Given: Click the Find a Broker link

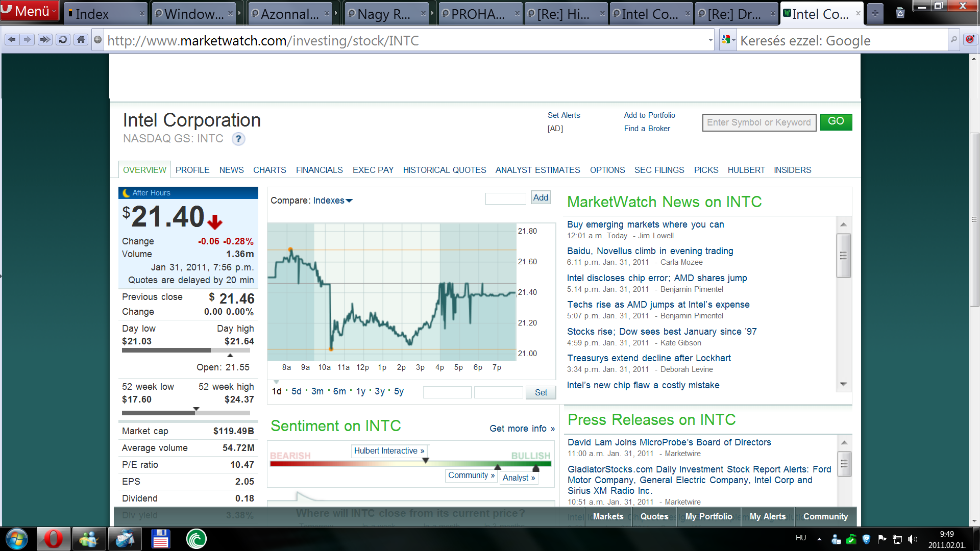Looking at the screenshot, I should tap(647, 129).
